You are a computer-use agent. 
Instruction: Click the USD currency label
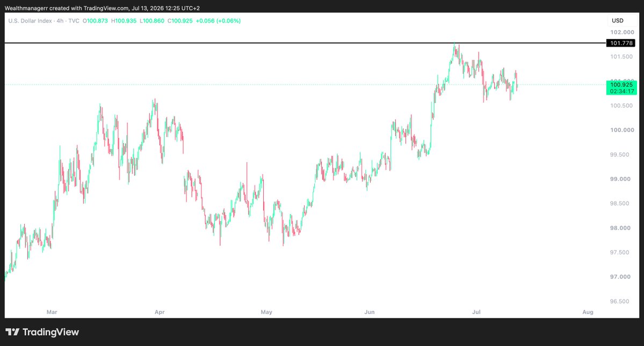(617, 20)
